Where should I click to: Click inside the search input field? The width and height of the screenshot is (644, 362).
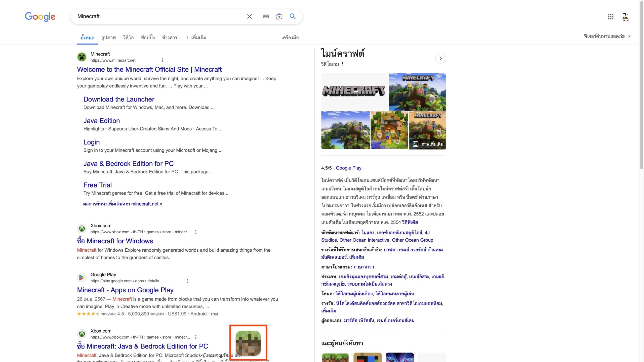tap(156, 16)
